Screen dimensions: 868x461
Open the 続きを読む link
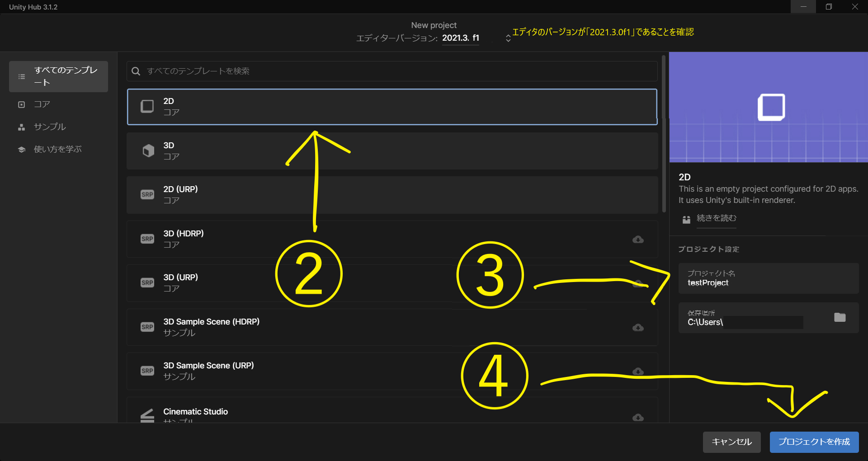point(716,218)
